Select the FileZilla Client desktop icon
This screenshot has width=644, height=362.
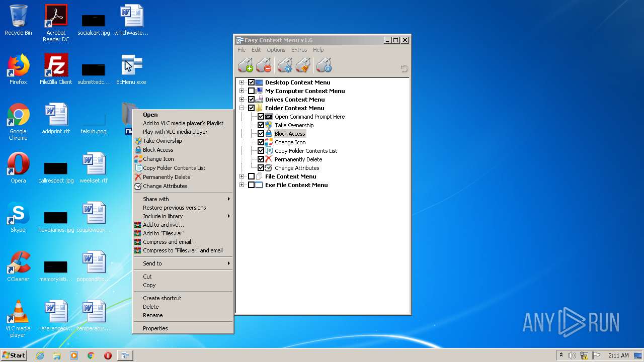(x=56, y=69)
